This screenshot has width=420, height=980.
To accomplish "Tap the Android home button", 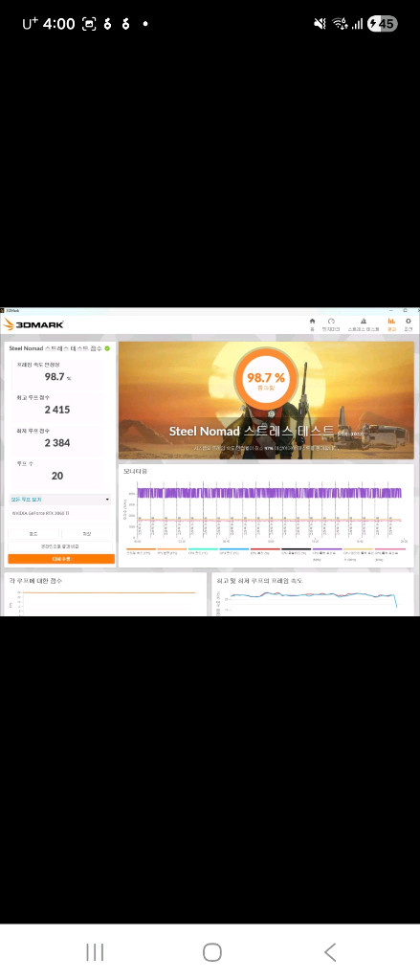I will pyautogui.click(x=212, y=952).
